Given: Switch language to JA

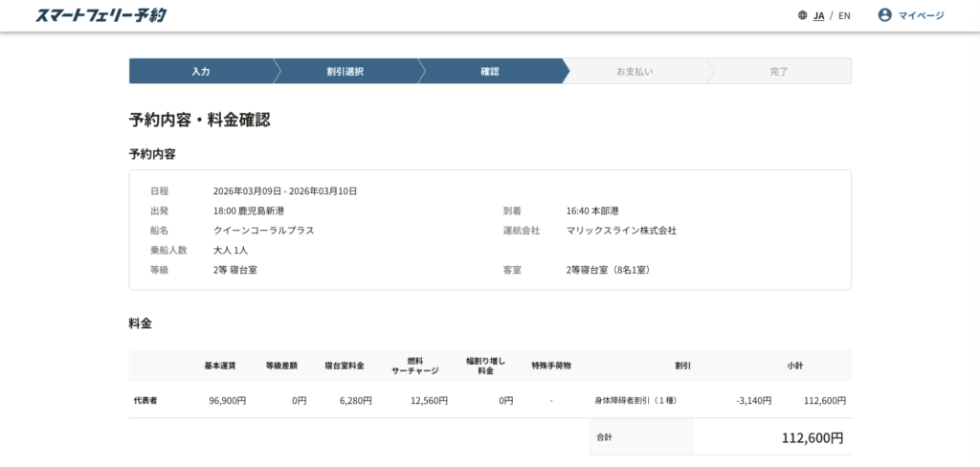Looking at the screenshot, I should [x=819, y=15].
